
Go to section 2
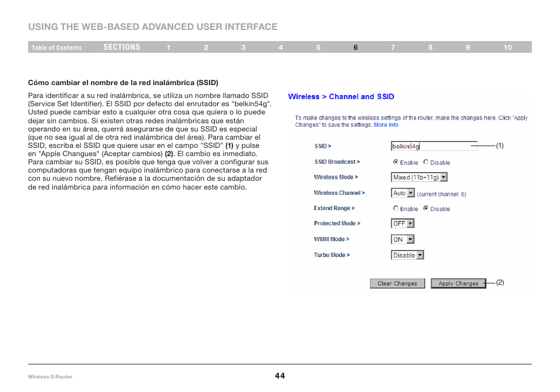tap(205, 48)
